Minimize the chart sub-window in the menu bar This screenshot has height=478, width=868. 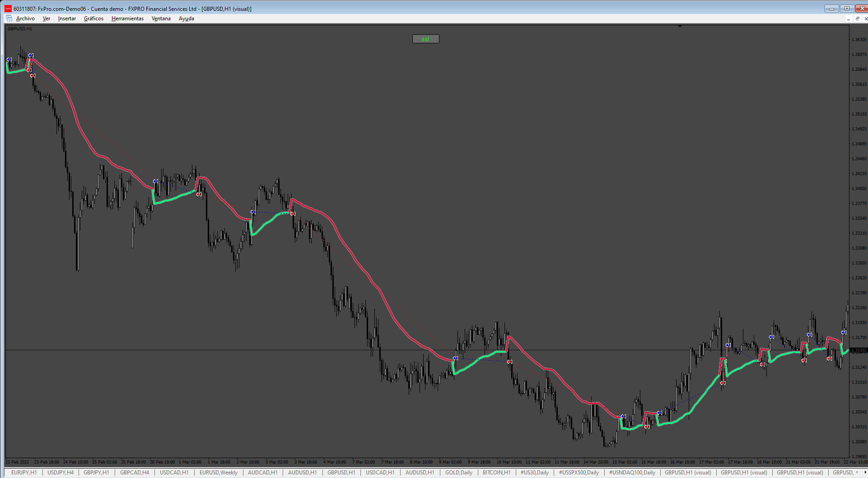pos(849,19)
